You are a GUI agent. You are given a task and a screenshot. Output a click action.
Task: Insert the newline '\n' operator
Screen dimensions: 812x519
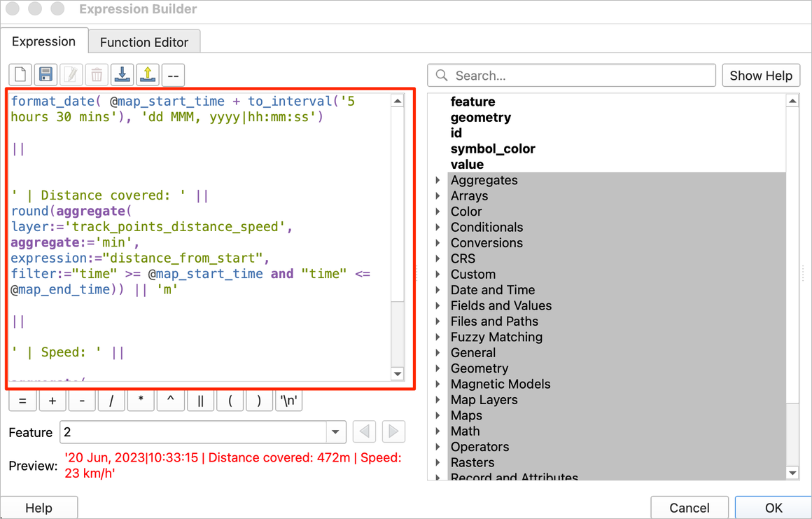coord(289,401)
